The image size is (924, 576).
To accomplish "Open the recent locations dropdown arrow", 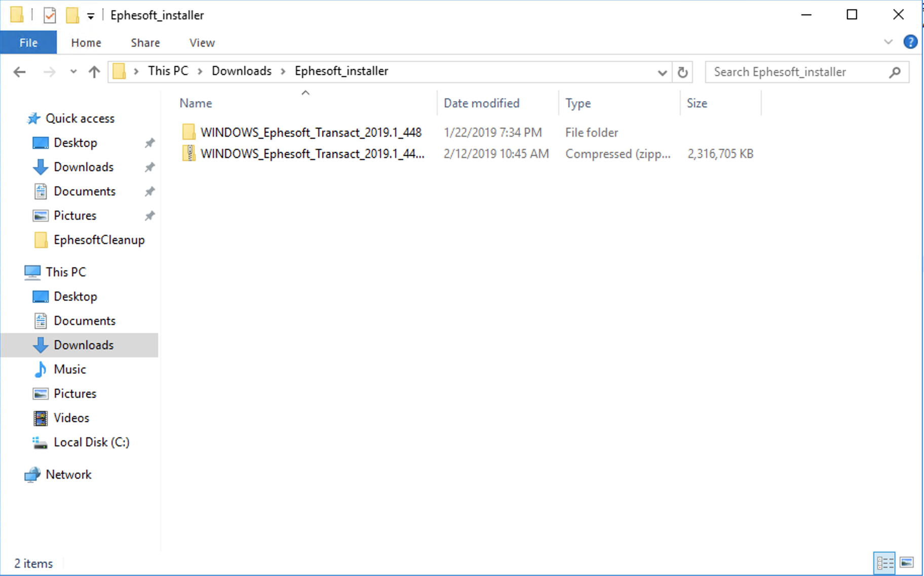I will point(73,72).
